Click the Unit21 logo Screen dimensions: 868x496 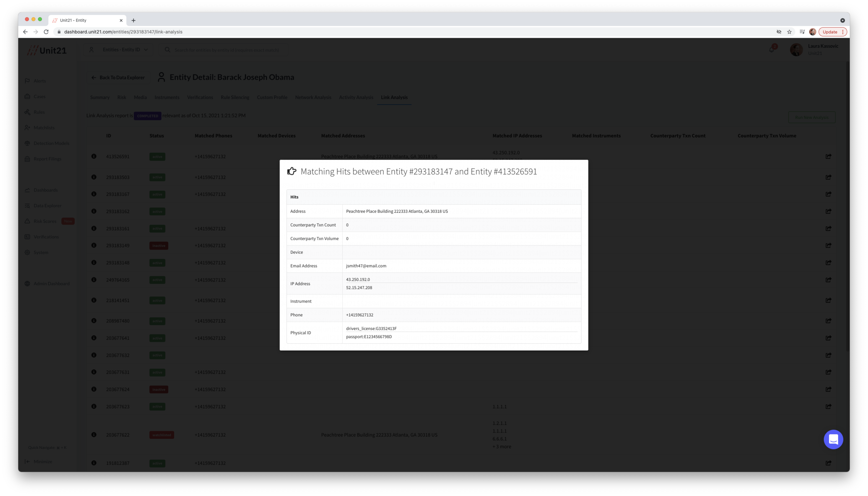47,50
